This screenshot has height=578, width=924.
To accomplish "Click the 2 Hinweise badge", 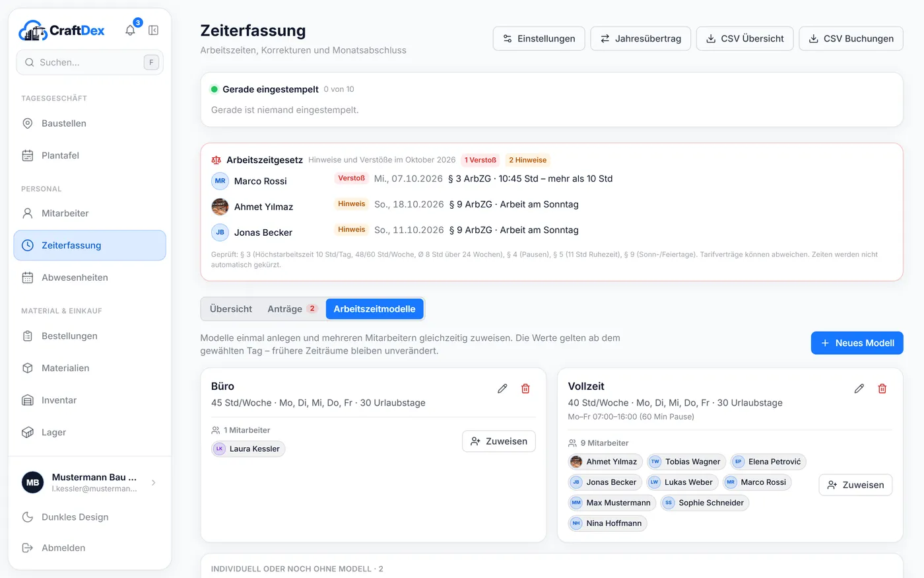I will pos(528,161).
